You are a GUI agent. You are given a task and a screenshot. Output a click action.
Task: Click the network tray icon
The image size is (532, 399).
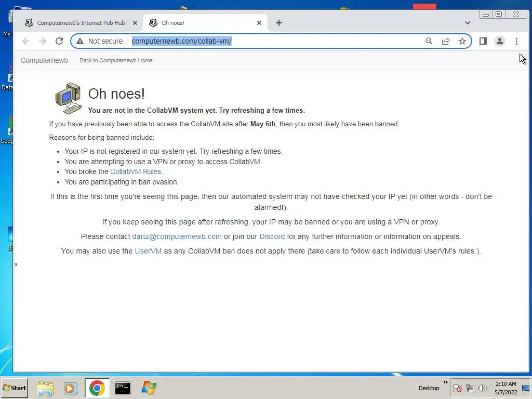click(x=470, y=388)
